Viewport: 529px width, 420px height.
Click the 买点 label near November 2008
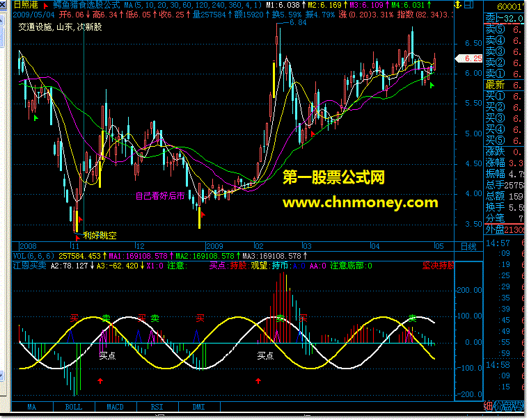108,355
